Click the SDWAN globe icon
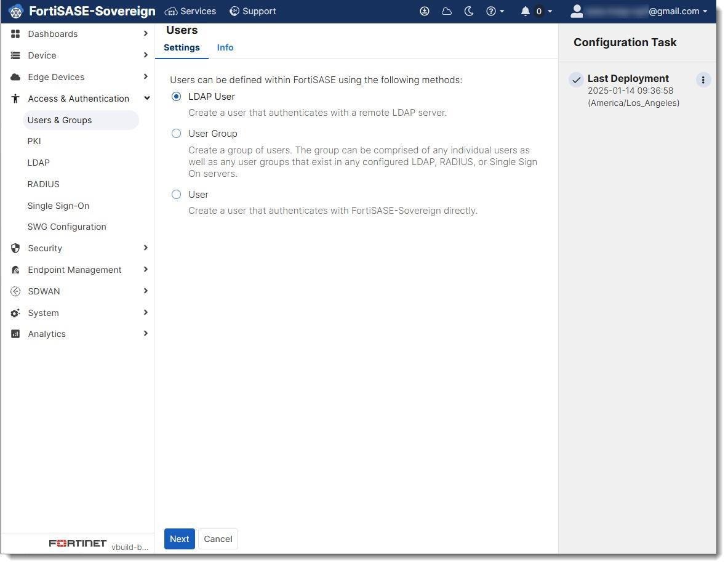Screen dimensions: 728x566 (x=15, y=292)
